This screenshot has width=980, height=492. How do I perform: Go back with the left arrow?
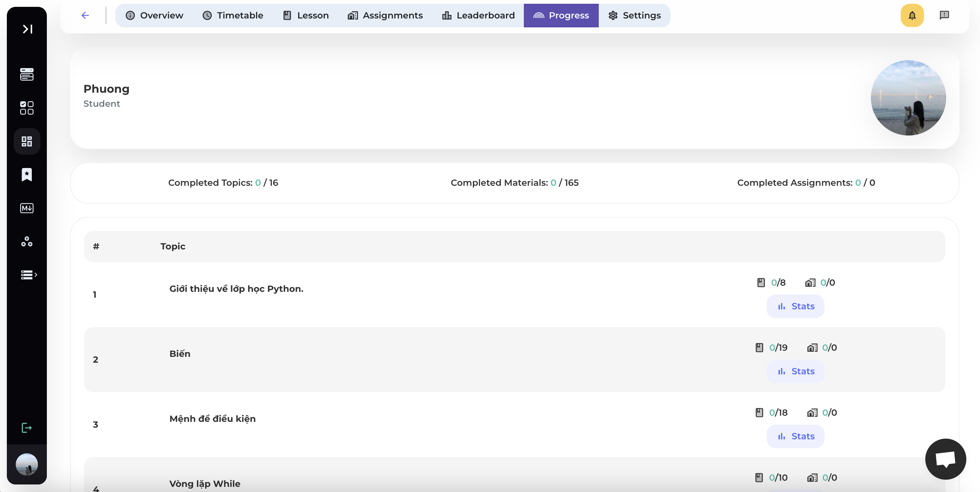click(x=85, y=15)
